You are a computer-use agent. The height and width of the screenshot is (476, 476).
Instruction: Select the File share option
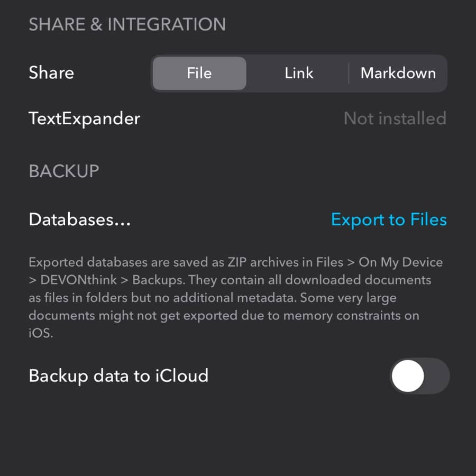(x=199, y=74)
